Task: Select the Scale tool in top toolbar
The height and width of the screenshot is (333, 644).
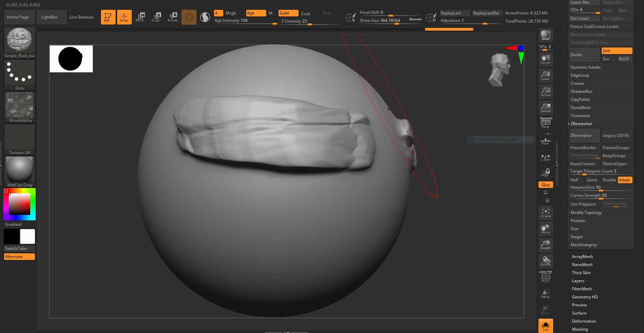Action: pyautogui.click(x=156, y=17)
